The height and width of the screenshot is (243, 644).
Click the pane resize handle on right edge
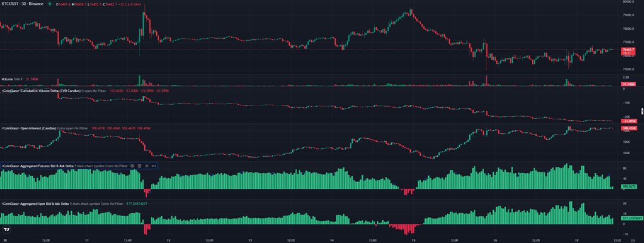(x=642, y=111)
